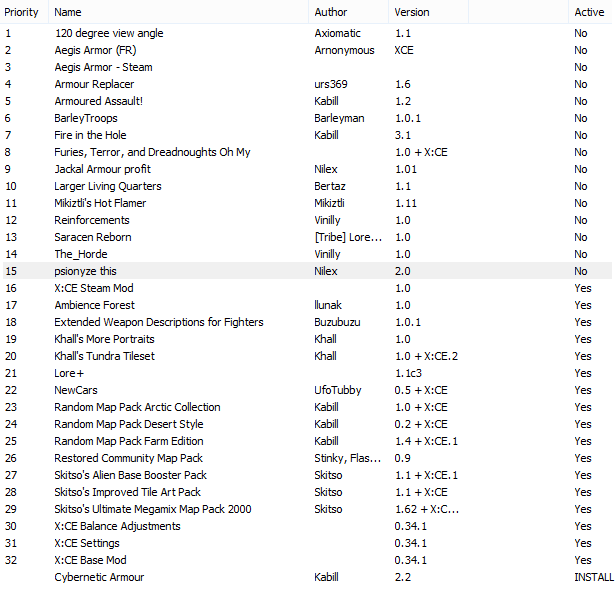
Task: Click version '0.5 + X:CE' of NewCars
Action: coord(421,390)
